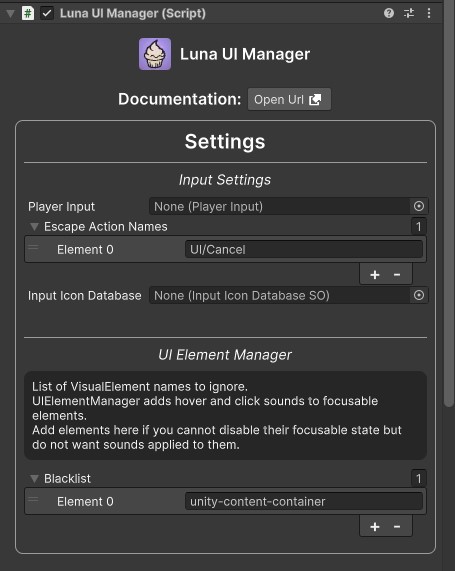Screen dimensions: 455x571
Task: Click the Luna cupcake logo icon
Action: 155,54
